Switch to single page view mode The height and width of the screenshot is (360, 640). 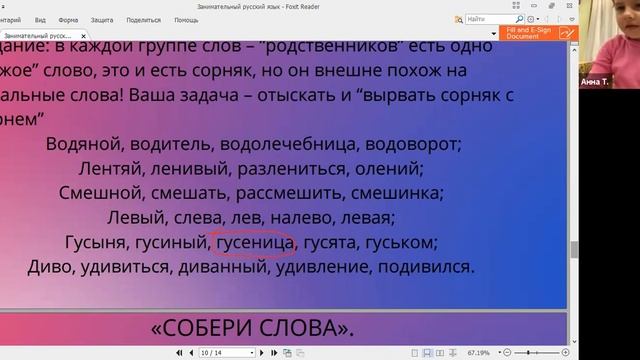click(415, 353)
